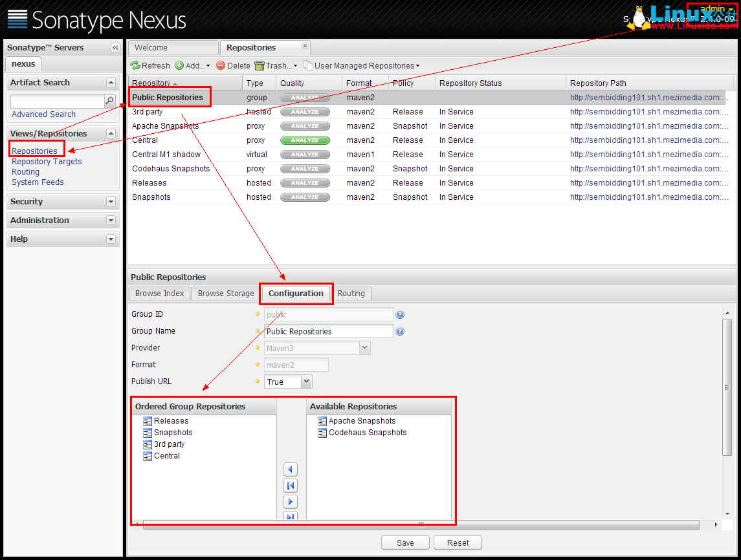Image resolution: width=741 pixels, height=560 pixels.
Task: Open the Publish URL dropdown
Action: (x=307, y=382)
